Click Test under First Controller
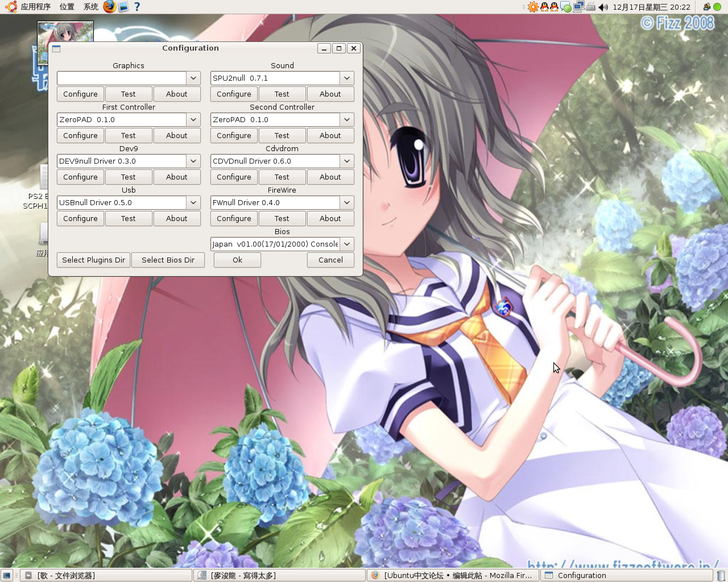Viewport: 728px width, 582px height. tap(129, 135)
